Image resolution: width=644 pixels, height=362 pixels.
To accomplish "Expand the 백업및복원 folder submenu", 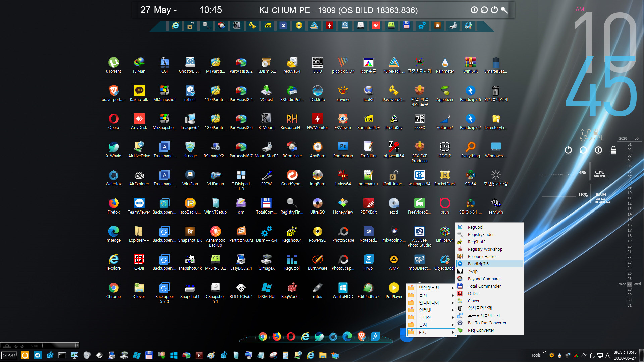I will click(431, 288).
